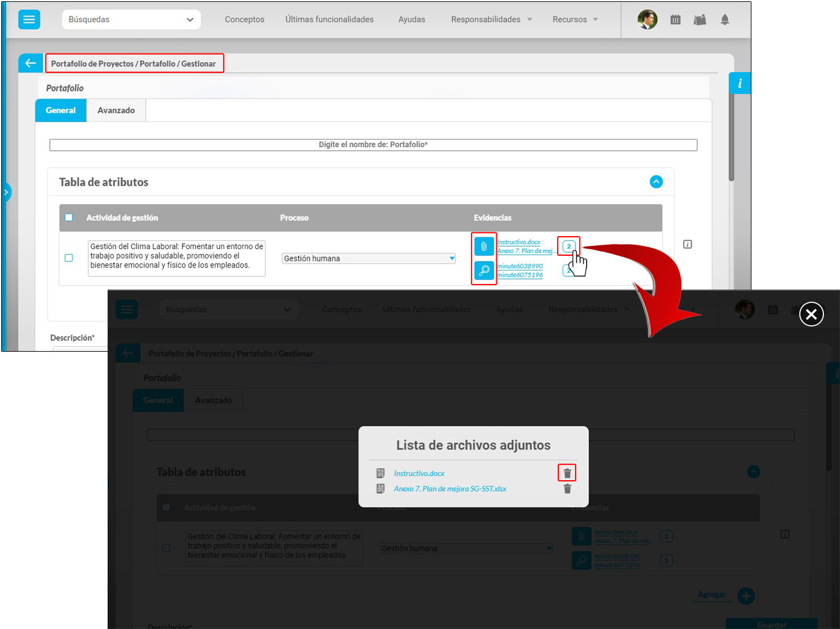The width and height of the screenshot is (840, 629).
Task: Click the Portafolio name input field
Action: [x=373, y=144]
